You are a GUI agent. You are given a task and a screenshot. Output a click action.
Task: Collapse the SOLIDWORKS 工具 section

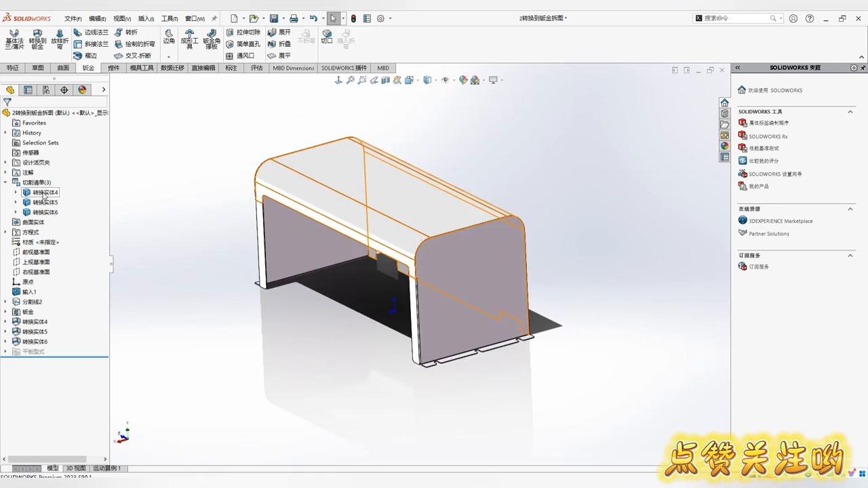[x=850, y=112]
